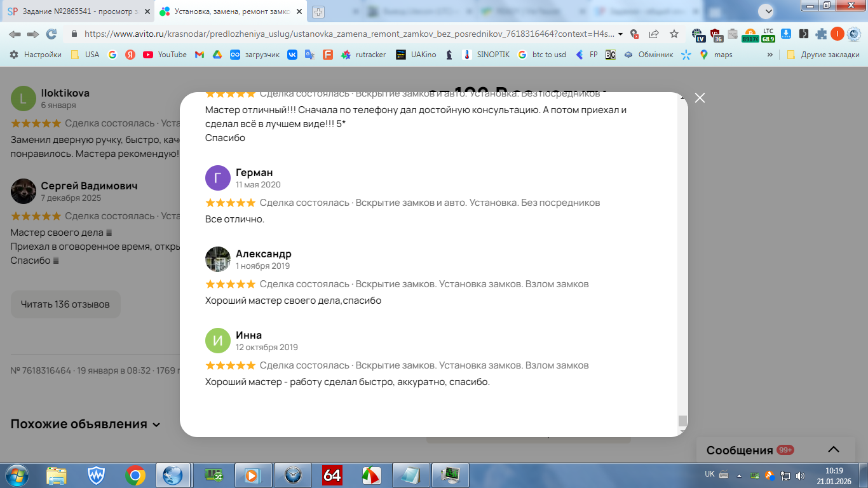Image resolution: width=868 pixels, height=488 pixels.
Task: Reload the page with the refresh icon
Action: tap(51, 34)
